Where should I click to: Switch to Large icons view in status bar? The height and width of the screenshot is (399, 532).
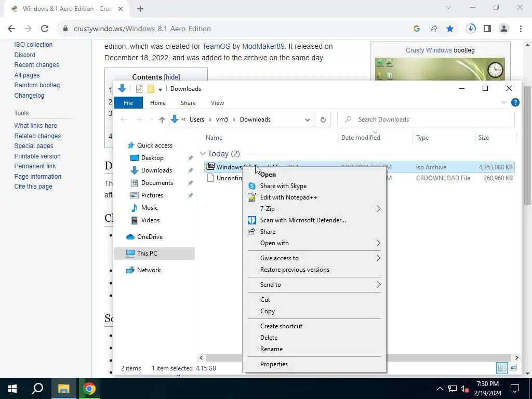tap(513, 368)
